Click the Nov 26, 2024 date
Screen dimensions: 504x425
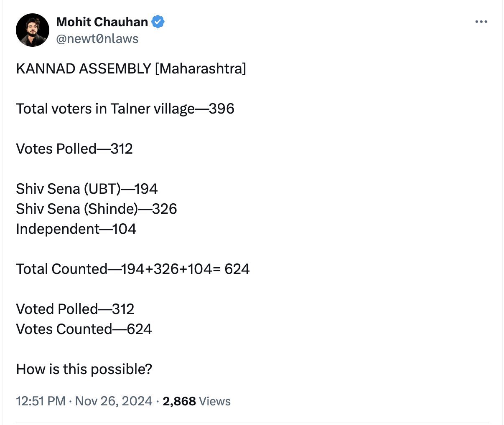[114, 401]
